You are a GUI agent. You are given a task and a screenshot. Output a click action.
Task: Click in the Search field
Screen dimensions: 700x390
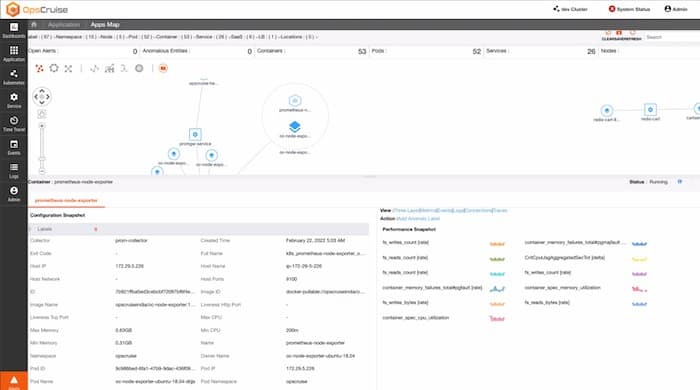tap(672, 37)
